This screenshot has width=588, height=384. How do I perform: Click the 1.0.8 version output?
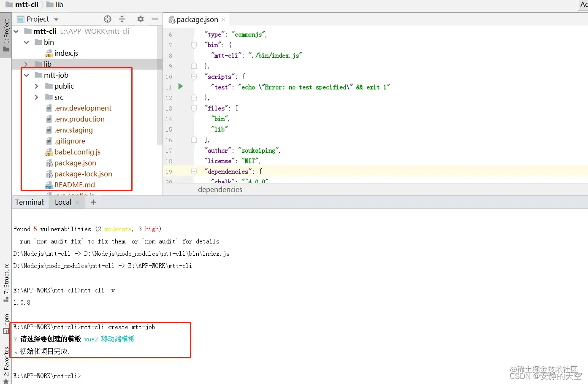[22, 303]
